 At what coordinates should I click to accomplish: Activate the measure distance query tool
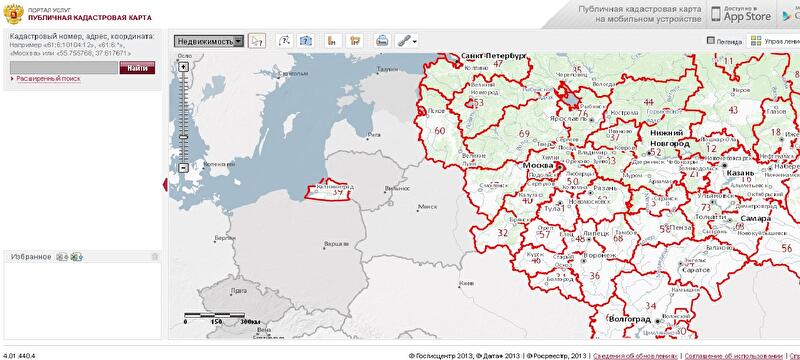285,41
